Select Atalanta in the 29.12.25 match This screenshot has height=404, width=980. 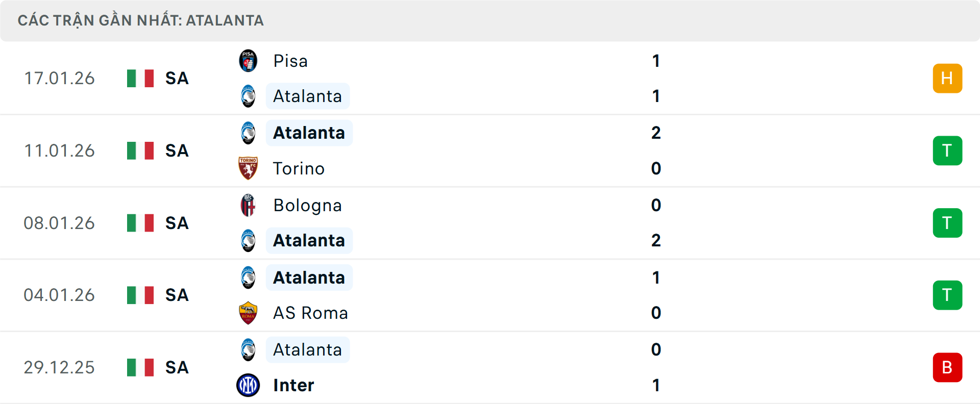pos(307,349)
